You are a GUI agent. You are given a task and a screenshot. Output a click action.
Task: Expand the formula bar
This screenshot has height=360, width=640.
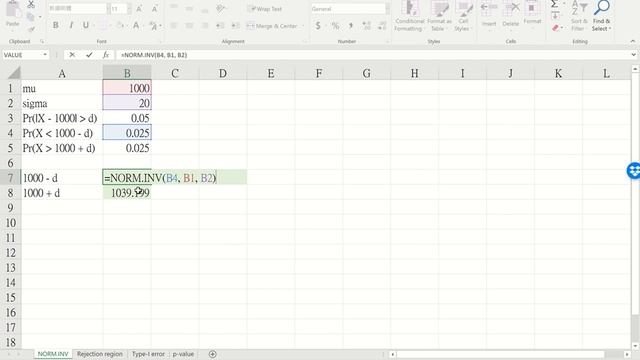pyautogui.click(x=633, y=55)
